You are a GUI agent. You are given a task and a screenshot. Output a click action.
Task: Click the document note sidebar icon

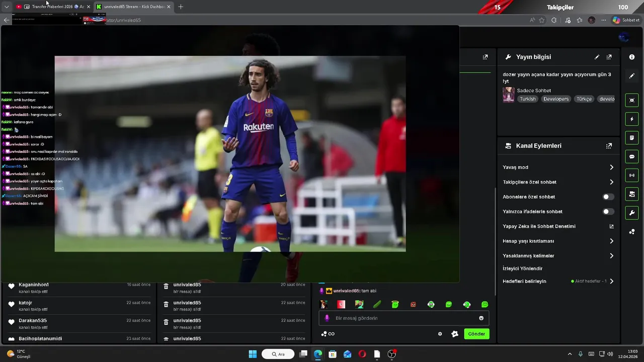[x=632, y=138]
